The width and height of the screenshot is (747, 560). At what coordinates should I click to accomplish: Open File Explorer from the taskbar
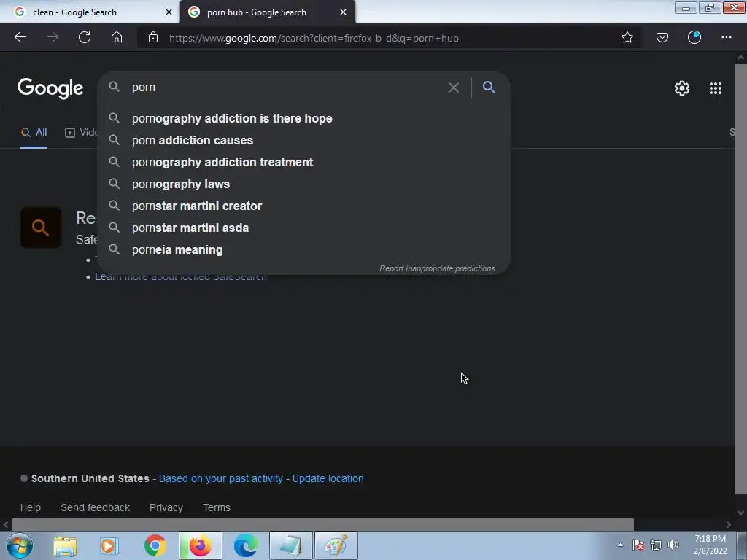[65, 545]
